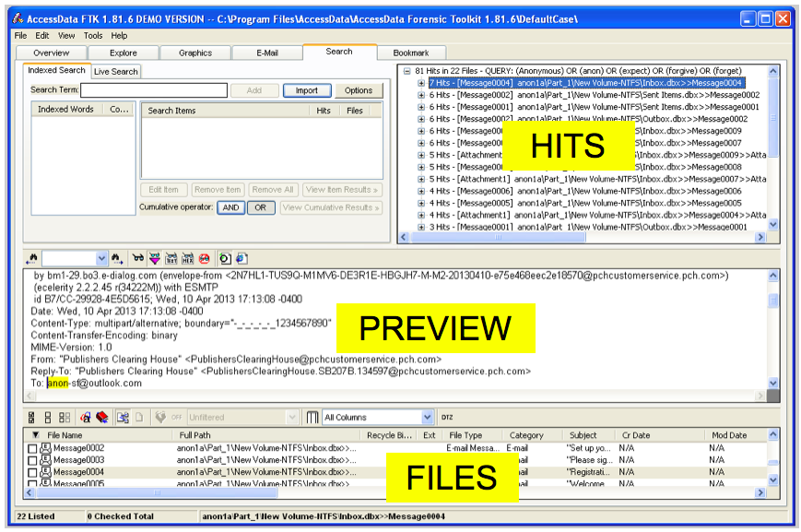The height and width of the screenshot is (532, 801).
Task: Open the Graphics tab
Action: (x=195, y=53)
